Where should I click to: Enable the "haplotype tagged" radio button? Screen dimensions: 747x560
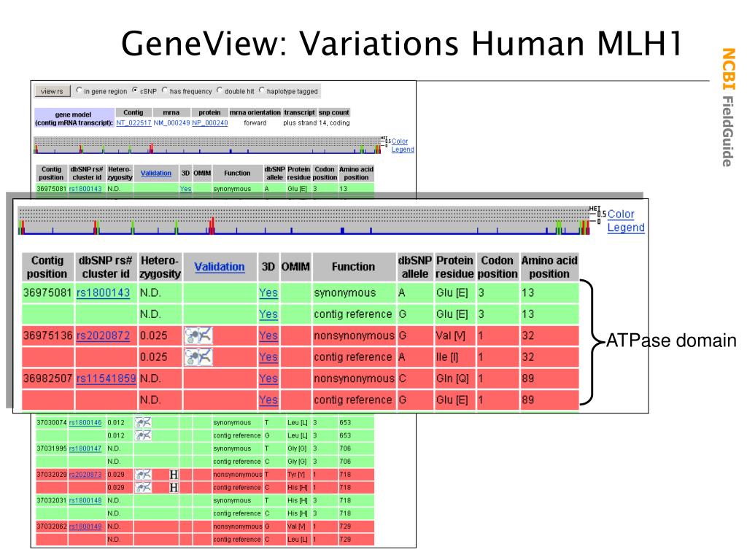262,90
